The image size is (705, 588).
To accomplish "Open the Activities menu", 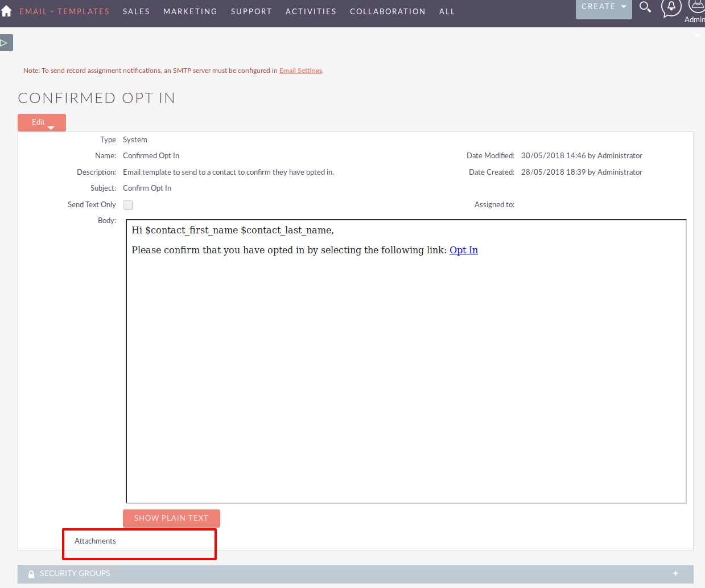I will tap(311, 11).
